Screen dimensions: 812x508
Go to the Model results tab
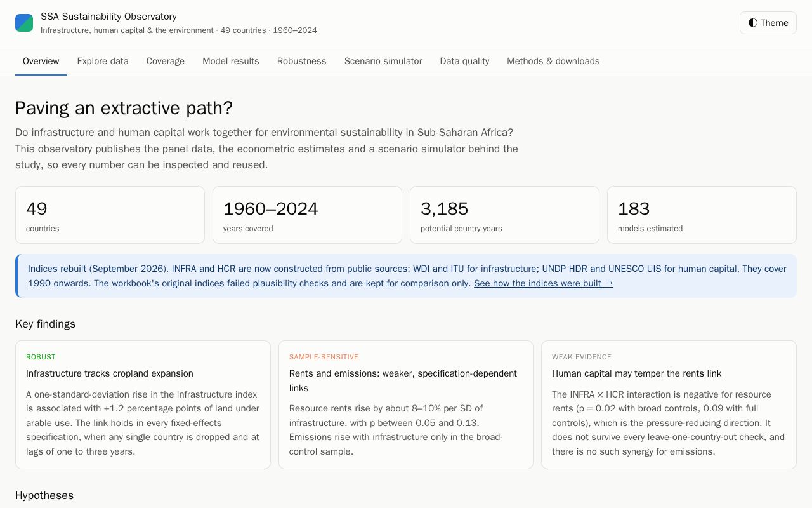tap(231, 61)
